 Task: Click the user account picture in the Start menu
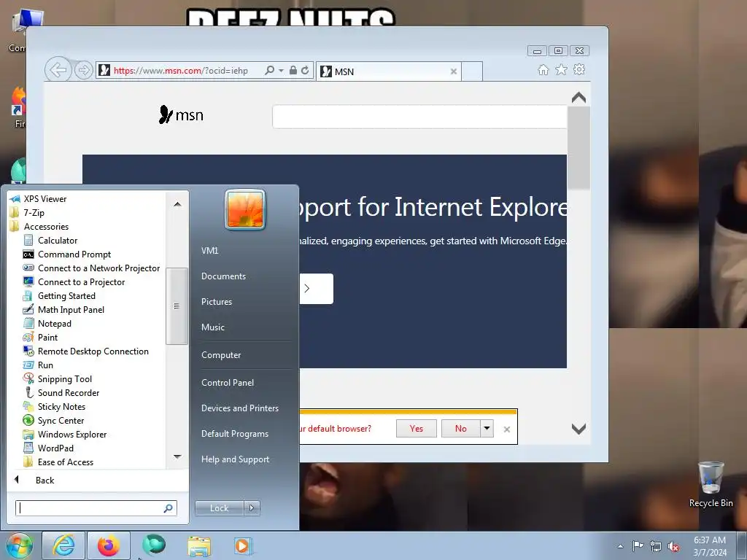pos(245,209)
